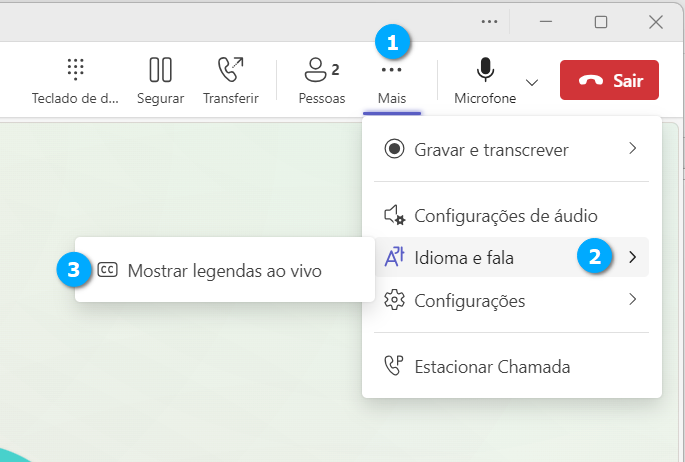Click Estacionar Chamada to park call
The height and width of the screenshot is (462, 685).
(x=492, y=367)
